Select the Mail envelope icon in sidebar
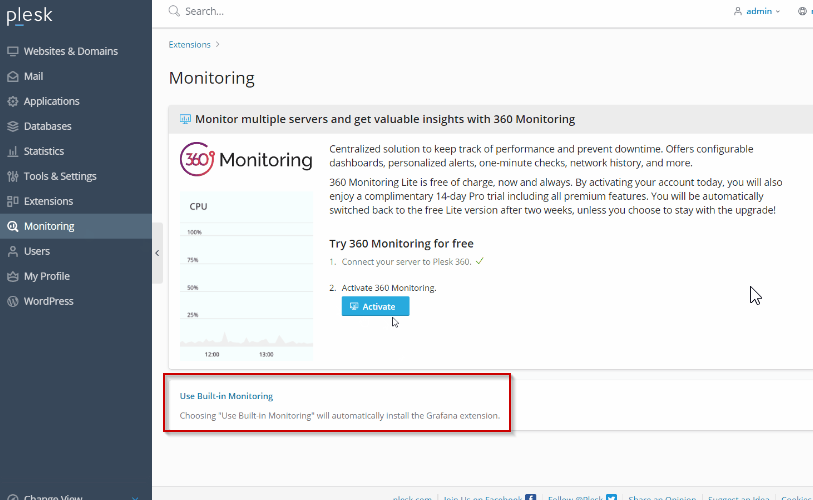813x500 pixels. click(x=13, y=76)
